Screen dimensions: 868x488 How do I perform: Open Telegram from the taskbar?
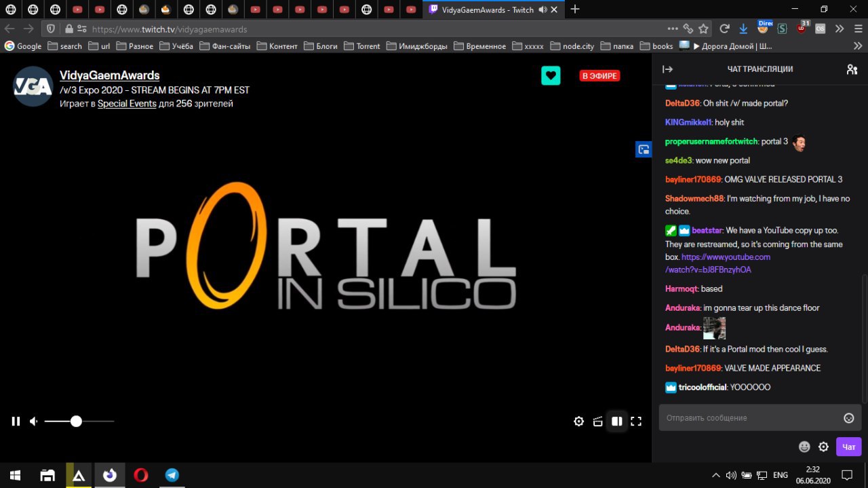(172, 475)
